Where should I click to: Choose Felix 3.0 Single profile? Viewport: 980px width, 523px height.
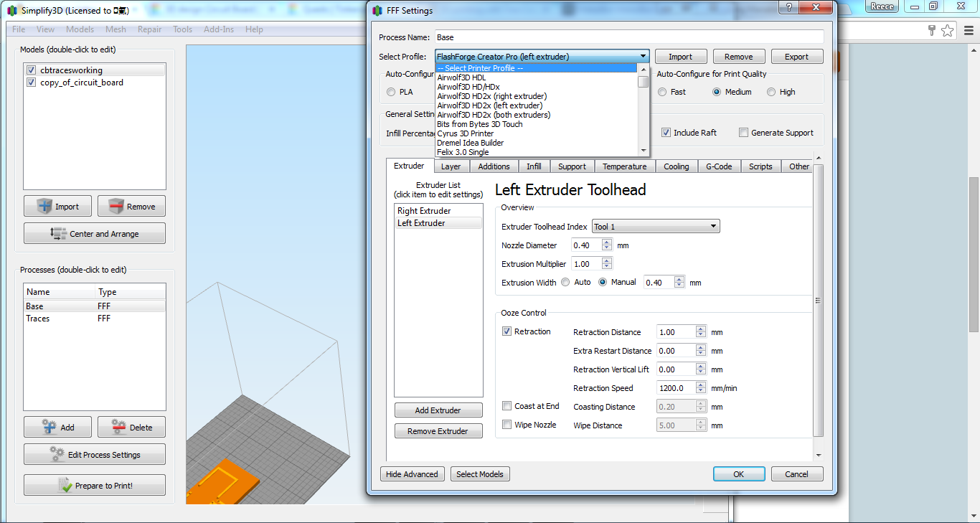[537, 152]
